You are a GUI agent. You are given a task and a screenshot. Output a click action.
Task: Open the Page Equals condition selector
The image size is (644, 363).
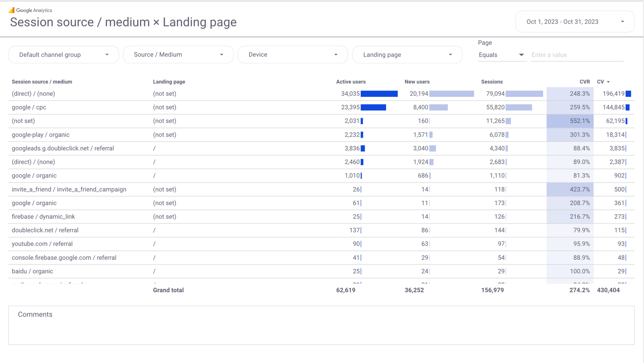coord(501,55)
